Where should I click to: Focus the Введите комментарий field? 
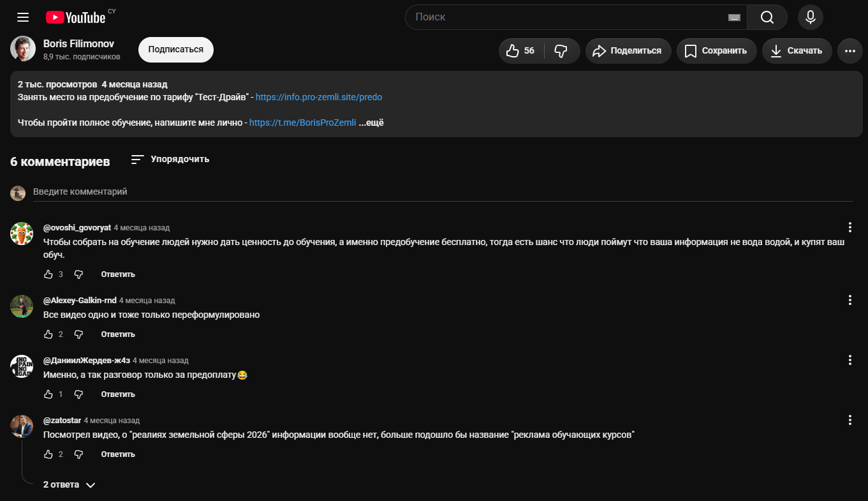(443, 192)
